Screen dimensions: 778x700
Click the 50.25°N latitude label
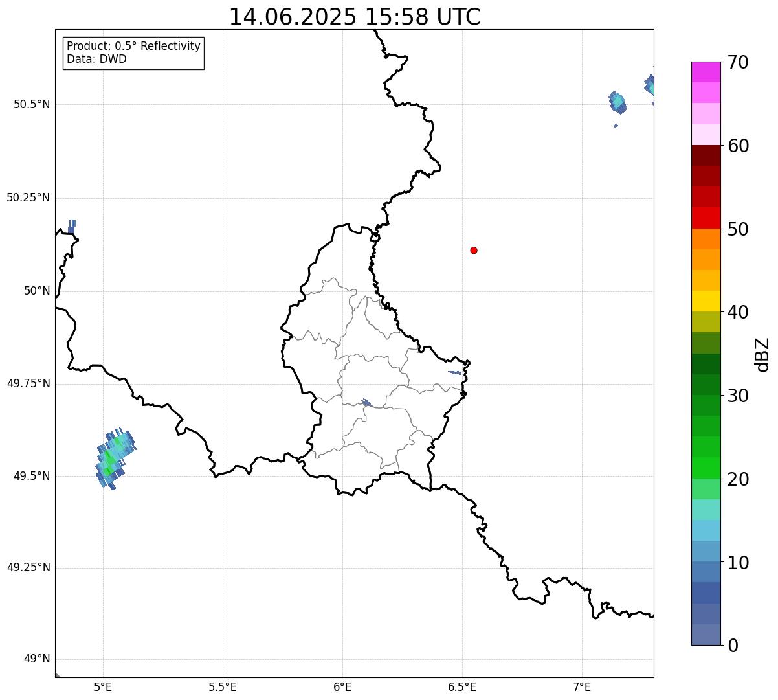28,198
